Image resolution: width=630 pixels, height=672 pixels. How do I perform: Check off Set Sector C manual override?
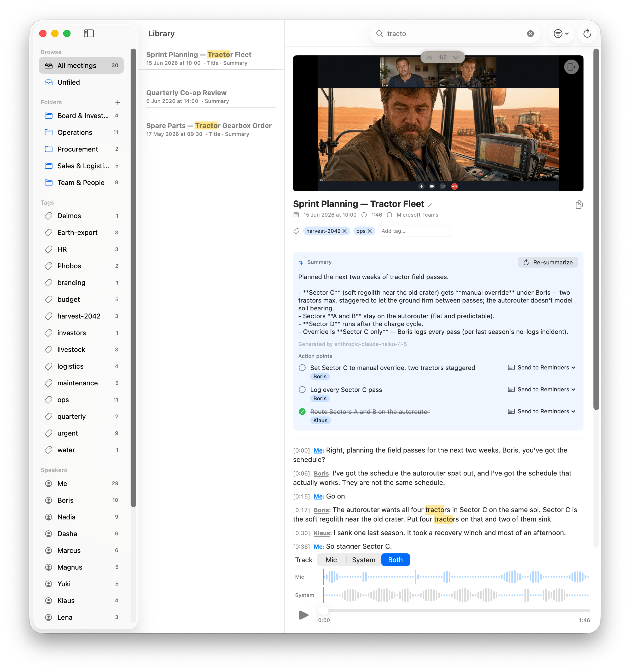(302, 367)
